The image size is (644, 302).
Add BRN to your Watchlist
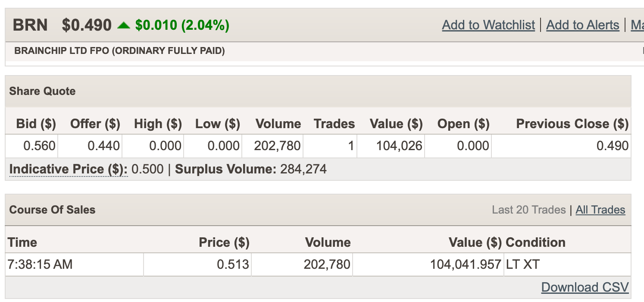pos(488,25)
